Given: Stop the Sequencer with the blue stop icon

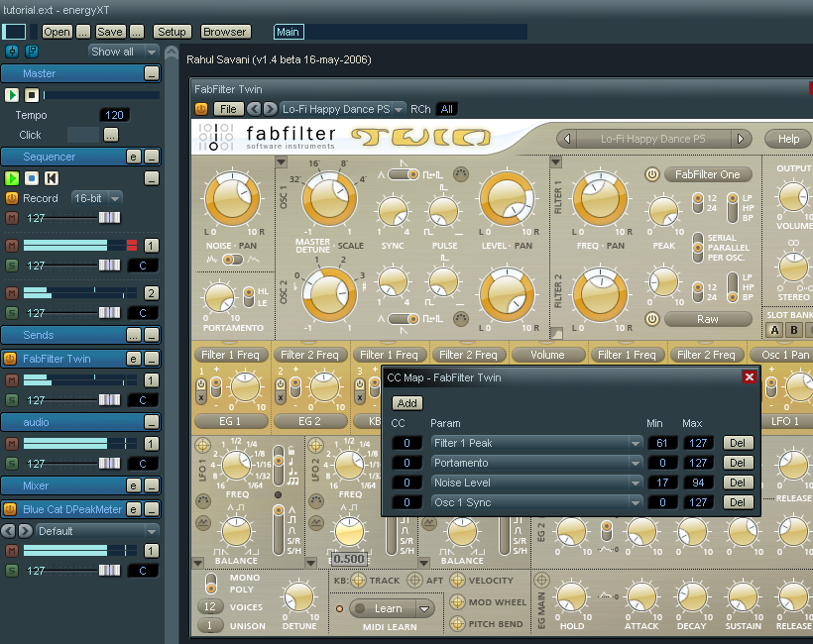Looking at the screenshot, I should (x=32, y=178).
